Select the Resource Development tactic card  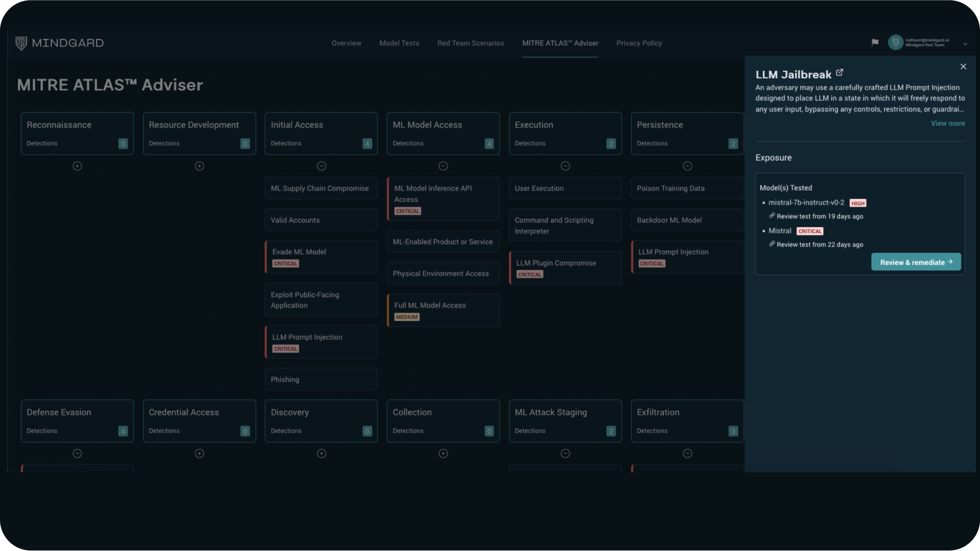(x=200, y=134)
